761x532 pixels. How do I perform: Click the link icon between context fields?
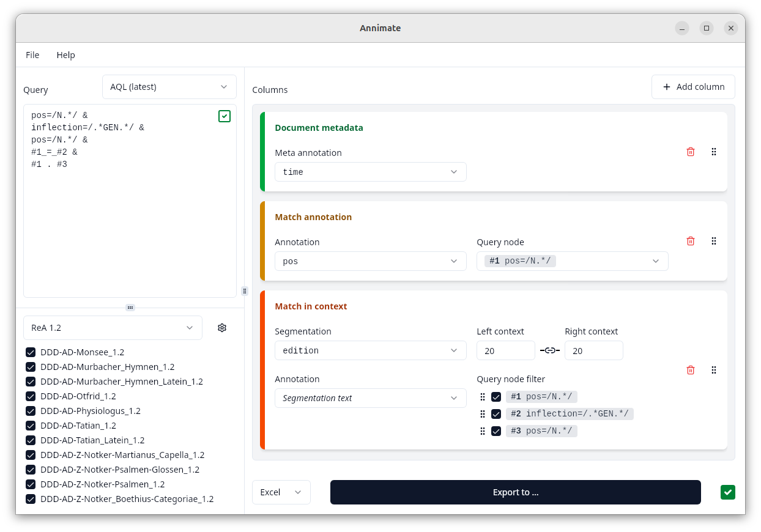point(550,350)
